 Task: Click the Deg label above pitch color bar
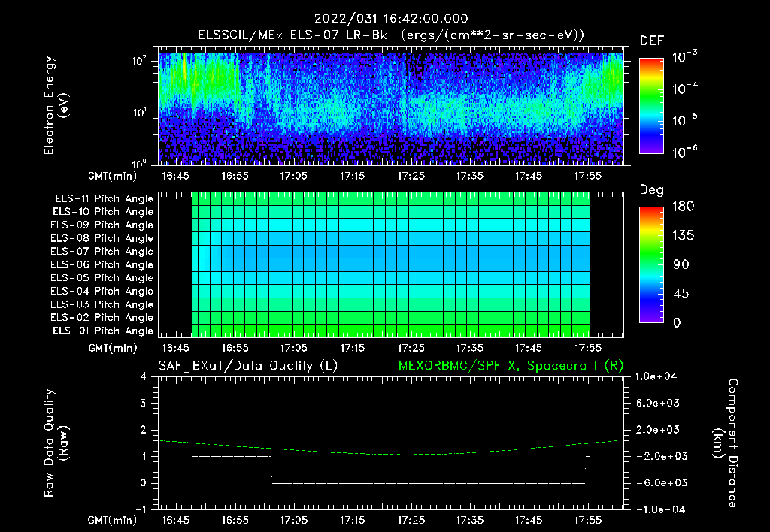pos(652,190)
